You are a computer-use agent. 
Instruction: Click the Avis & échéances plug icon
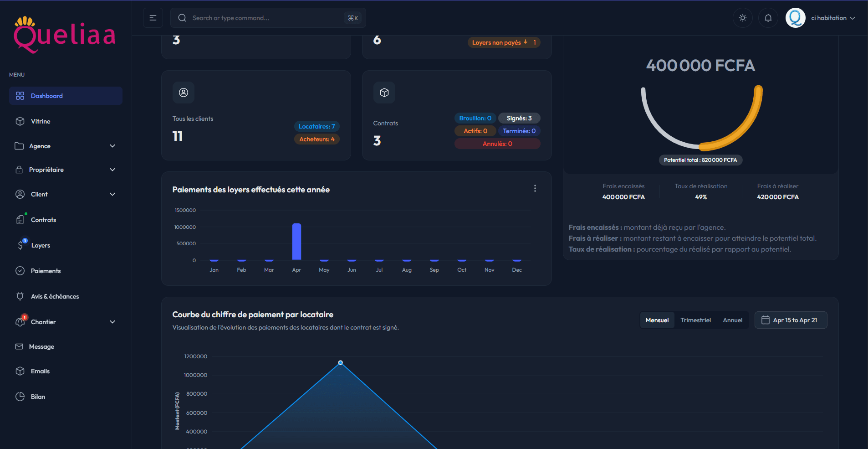coord(20,296)
